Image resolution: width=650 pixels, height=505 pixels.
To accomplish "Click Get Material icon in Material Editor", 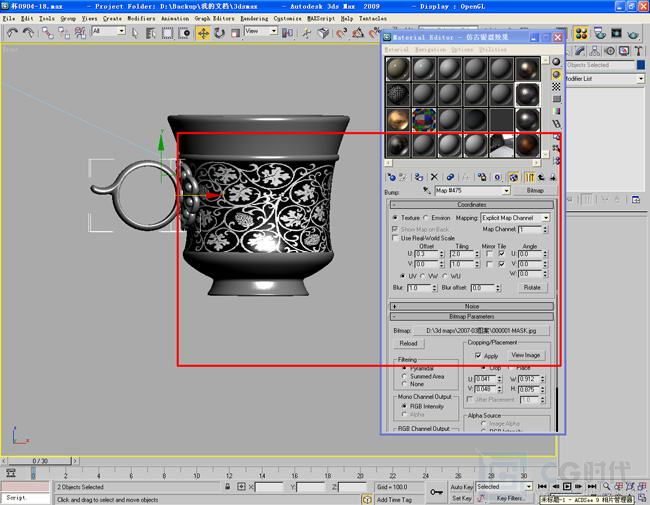I will [391, 177].
